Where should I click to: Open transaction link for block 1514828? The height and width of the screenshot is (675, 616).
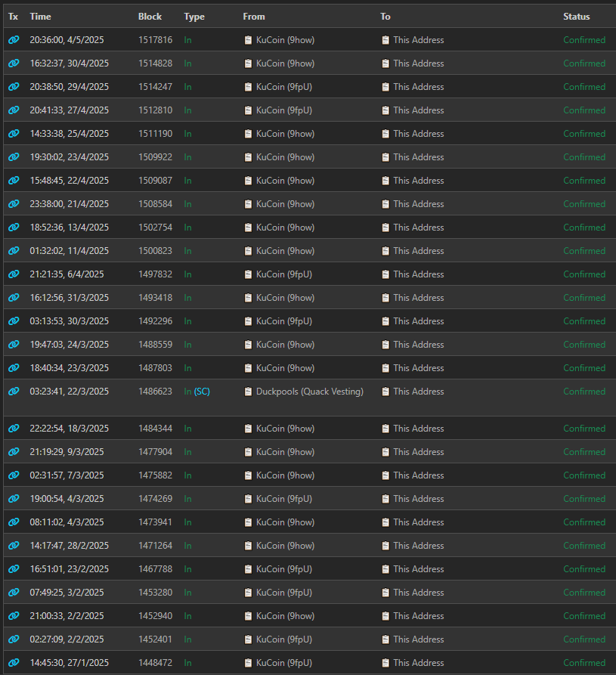[x=14, y=63]
